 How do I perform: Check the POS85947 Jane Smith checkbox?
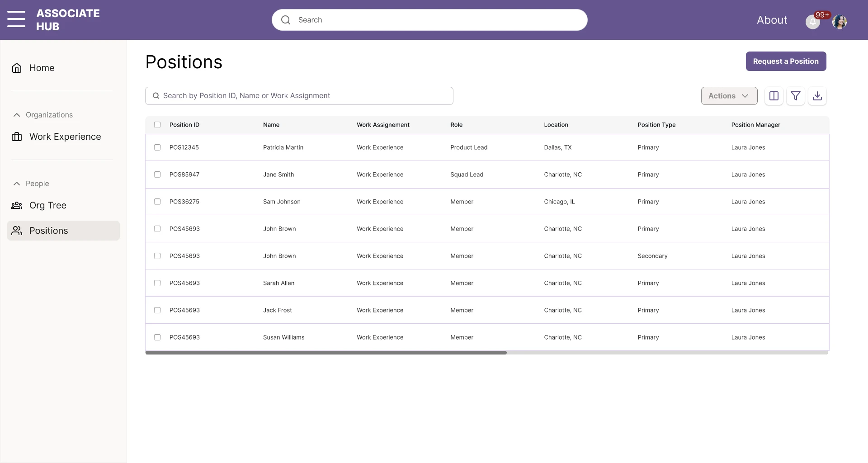point(157,175)
